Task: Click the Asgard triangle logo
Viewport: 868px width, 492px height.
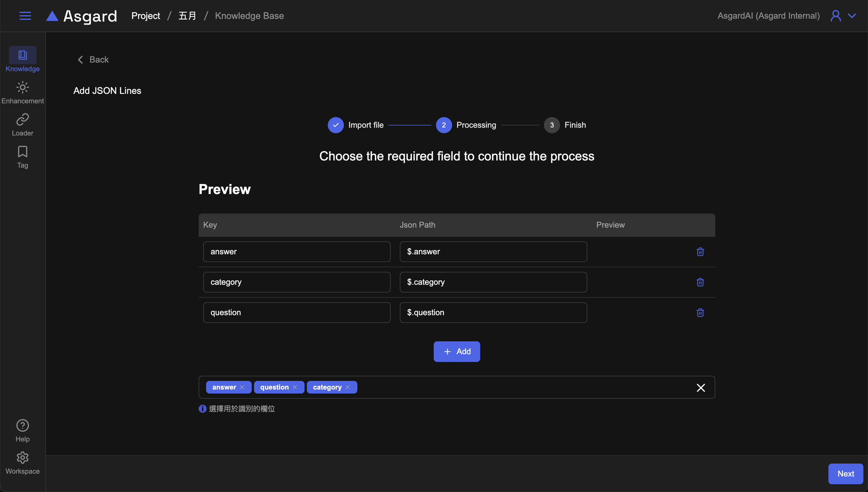Action: point(52,16)
